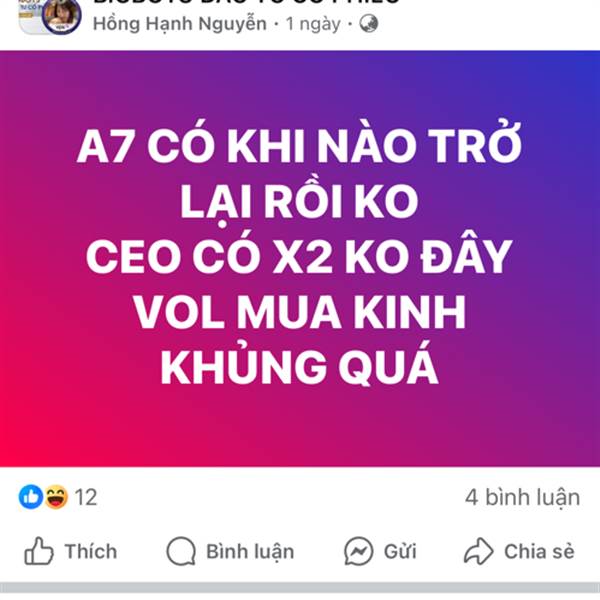The height and width of the screenshot is (600, 600).
Task: Open Hồng Hạnh Nguyễn's profile name link
Action: [x=180, y=24]
